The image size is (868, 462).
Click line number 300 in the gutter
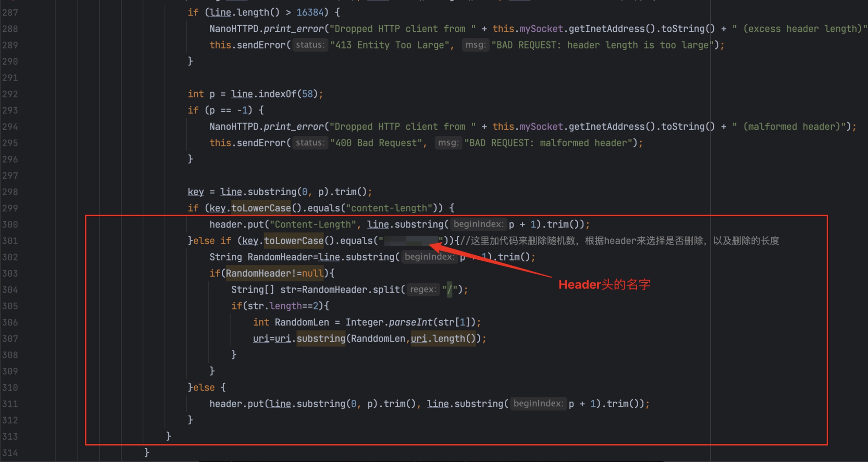10,224
